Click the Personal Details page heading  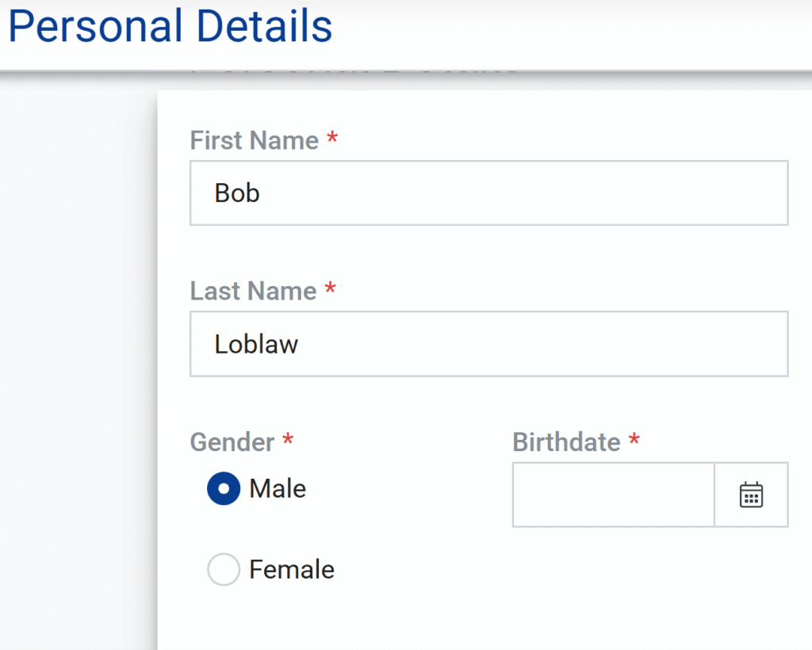coord(170,27)
